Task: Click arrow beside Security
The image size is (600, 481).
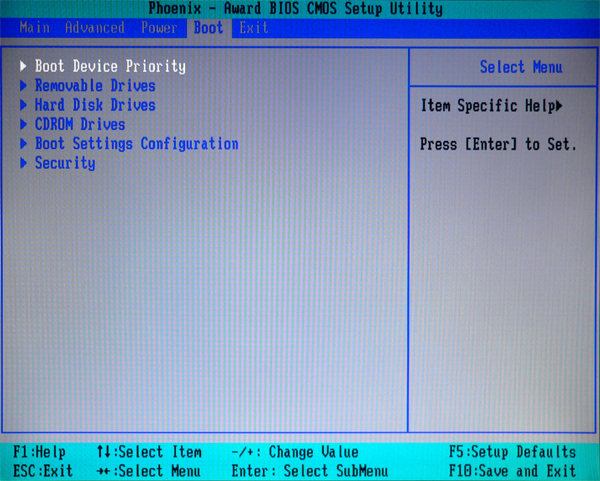Action: (x=23, y=163)
